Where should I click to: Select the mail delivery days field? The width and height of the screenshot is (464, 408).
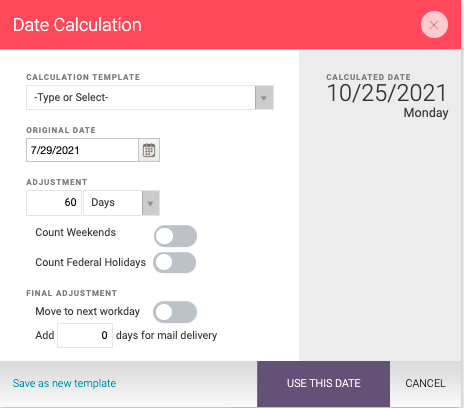[x=85, y=335]
